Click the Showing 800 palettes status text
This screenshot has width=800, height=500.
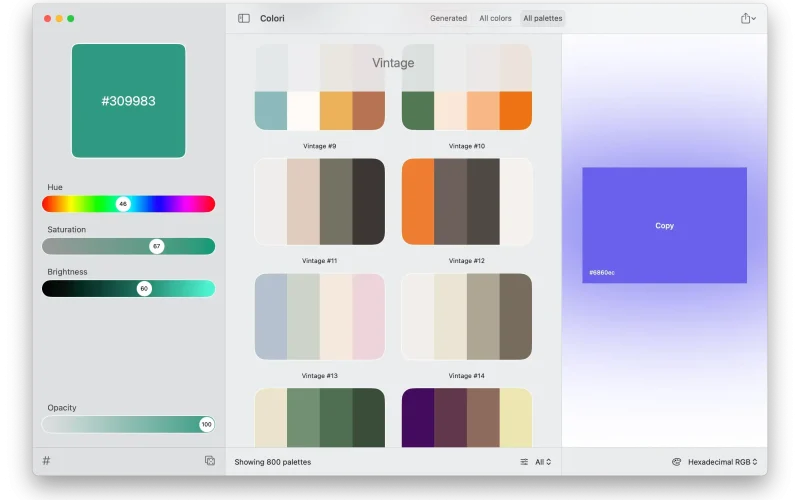(273, 462)
